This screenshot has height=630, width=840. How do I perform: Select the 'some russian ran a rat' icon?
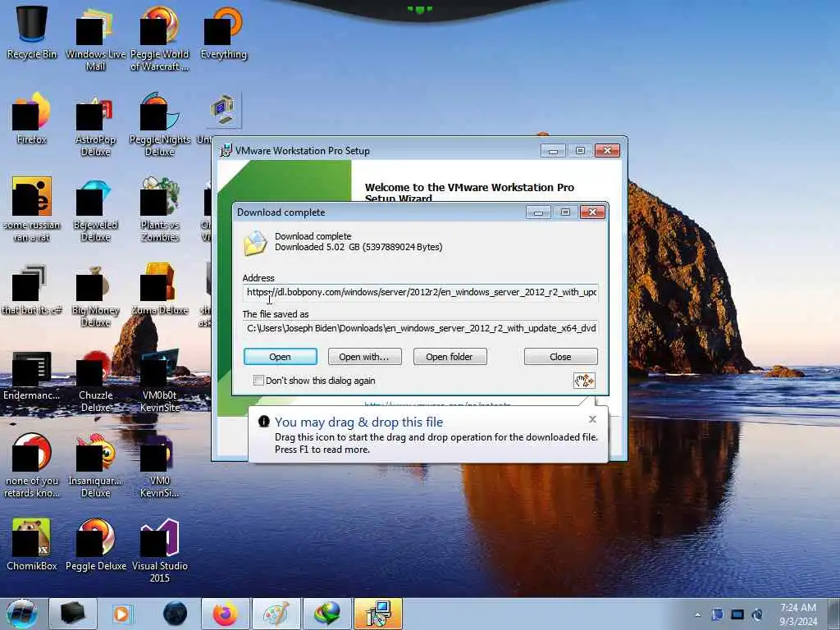[32, 210]
